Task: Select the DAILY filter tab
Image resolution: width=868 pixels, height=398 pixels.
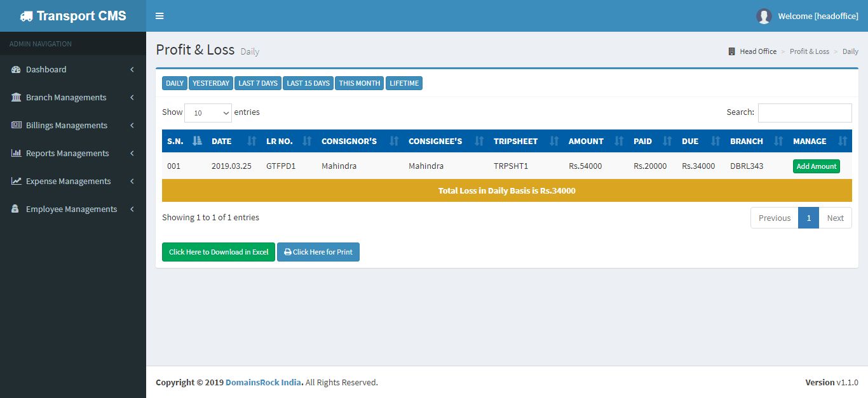Action: pyautogui.click(x=175, y=83)
